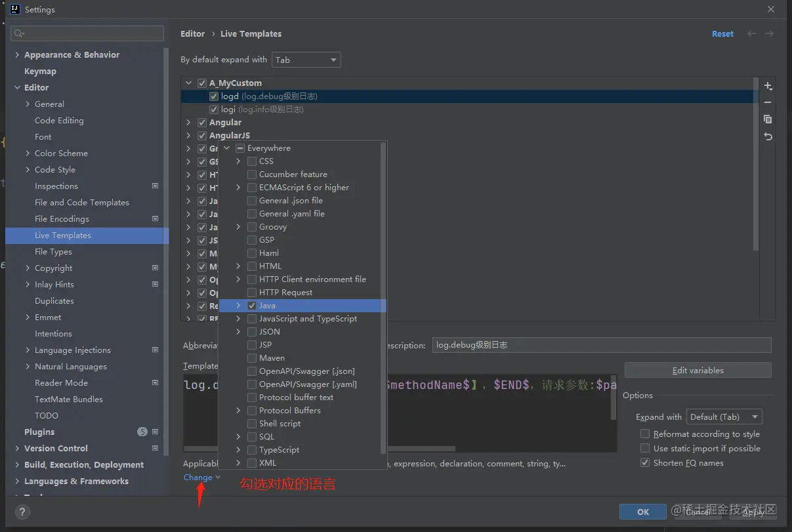792x532 pixels.
Task: Toggle the Everywhere context checkbox
Action: [240, 148]
